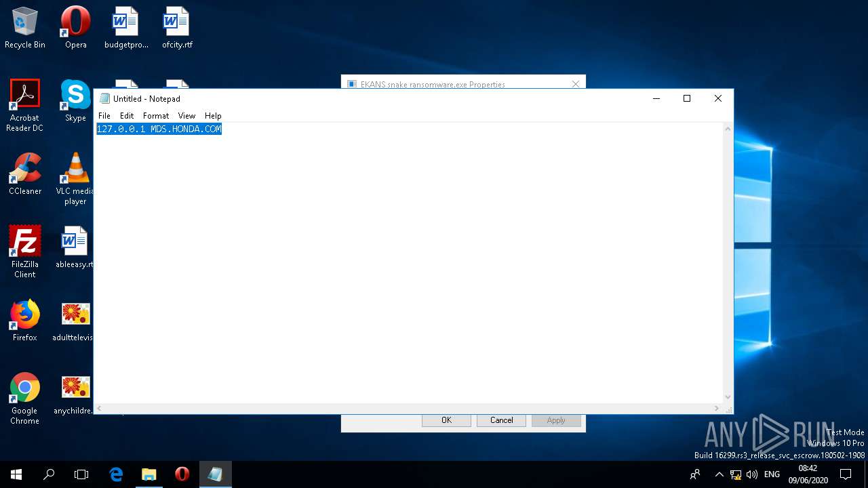Select the anychildre image file icon

tap(75, 393)
